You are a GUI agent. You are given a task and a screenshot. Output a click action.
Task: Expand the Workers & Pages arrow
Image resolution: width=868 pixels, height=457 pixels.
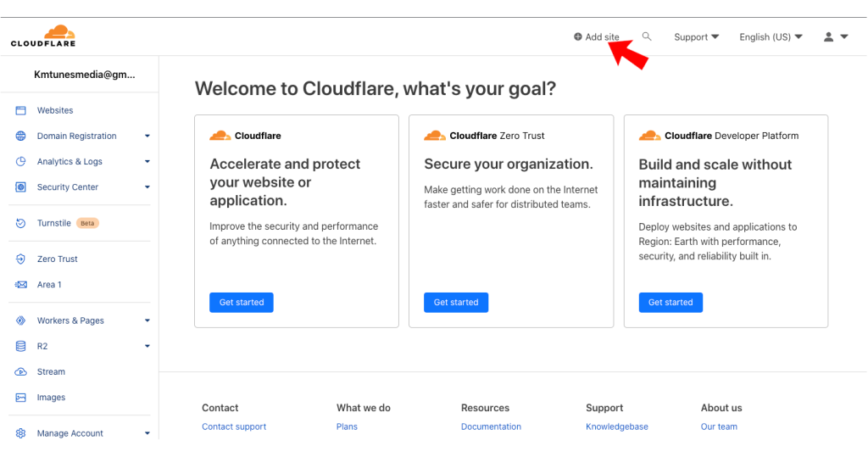pos(147,320)
